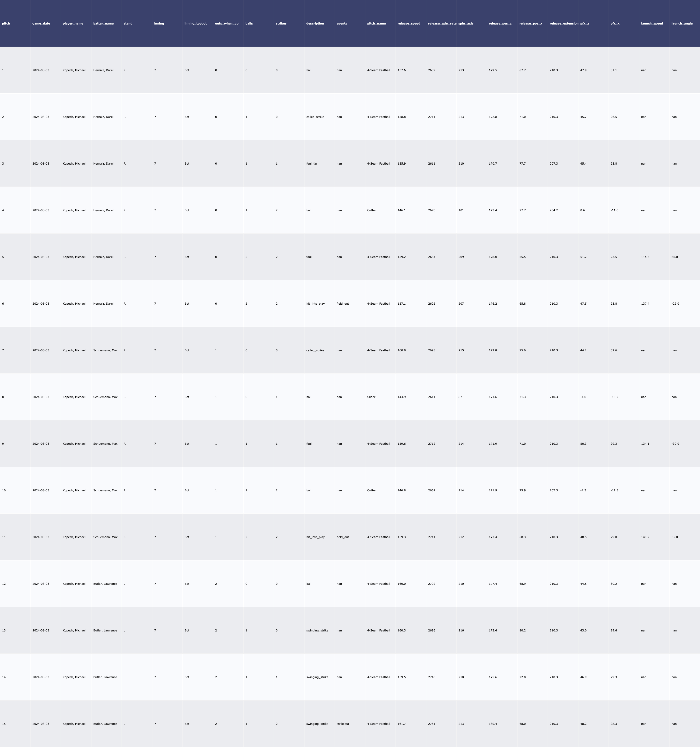The width and height of the screenshot is (700, 747).
Task: Select launch speed value 114.3
Action: click(x=645, y=257)
